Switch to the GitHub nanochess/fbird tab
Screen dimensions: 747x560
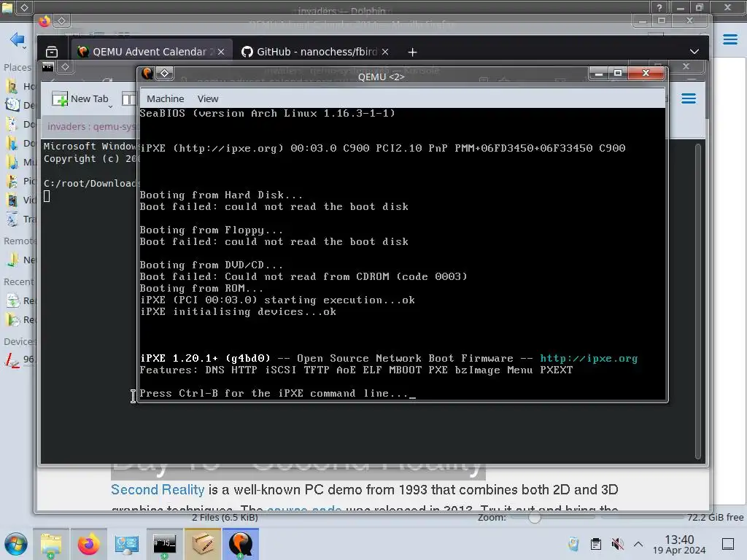click(x=314, y=52)
